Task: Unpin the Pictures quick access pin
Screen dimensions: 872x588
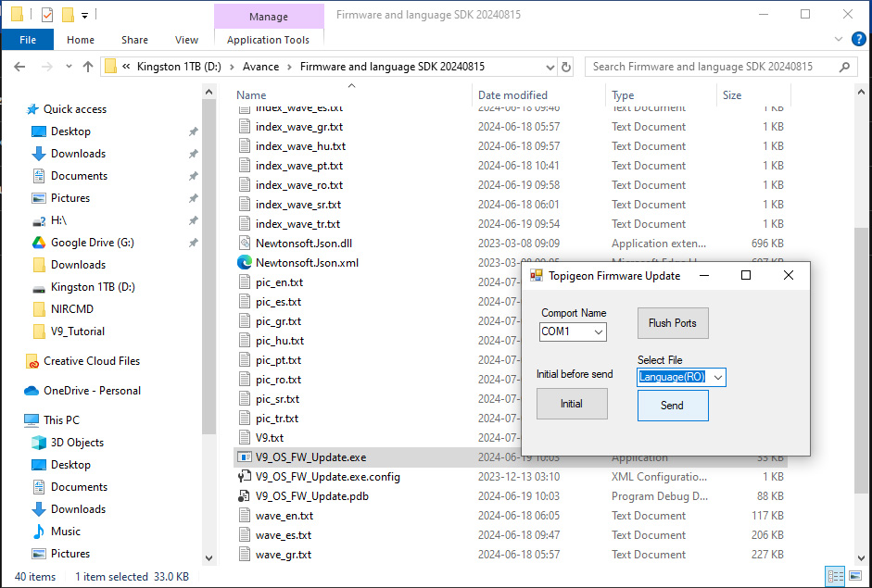Action: (x=193, y=198)
